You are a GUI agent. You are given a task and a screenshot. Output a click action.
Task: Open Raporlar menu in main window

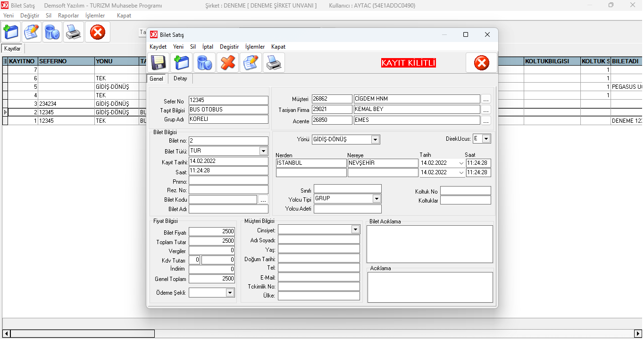[x=68, y=16]
